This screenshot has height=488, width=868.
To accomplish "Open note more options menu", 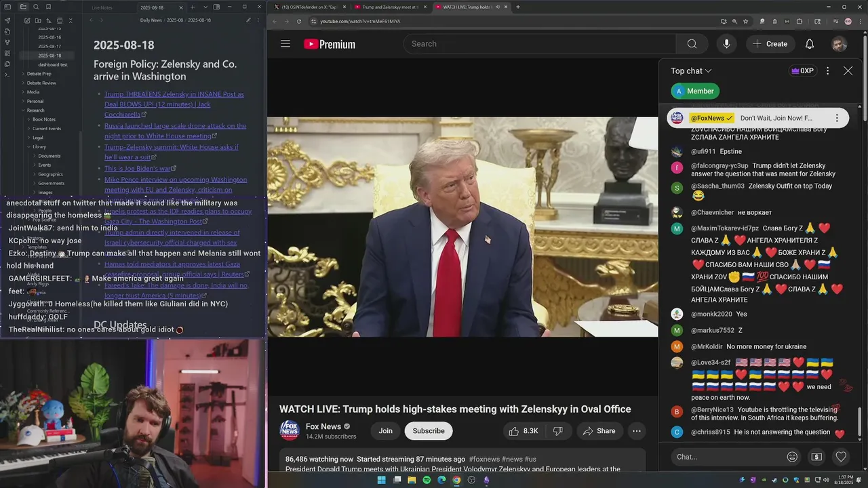I will [258, 20].
